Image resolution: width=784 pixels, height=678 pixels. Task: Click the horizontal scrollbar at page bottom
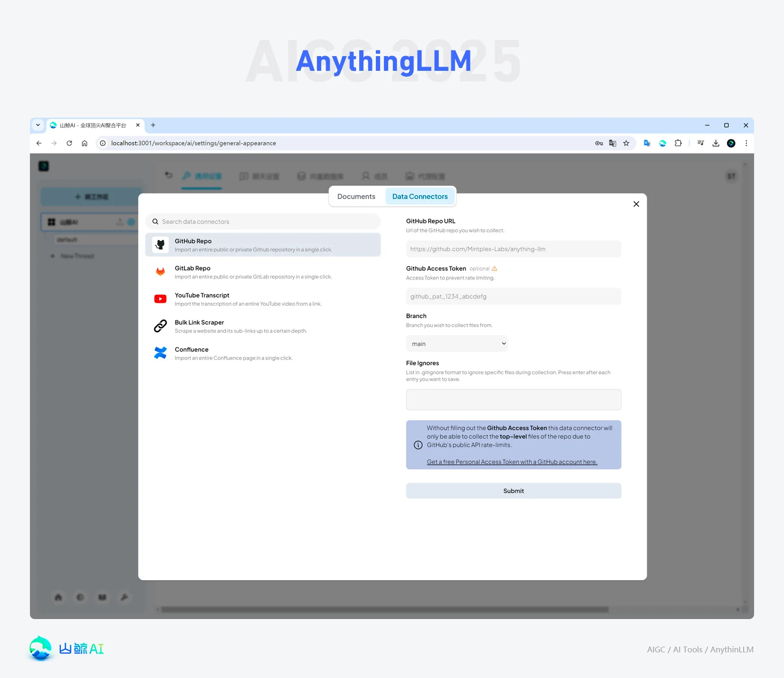(x=384, y=610)
